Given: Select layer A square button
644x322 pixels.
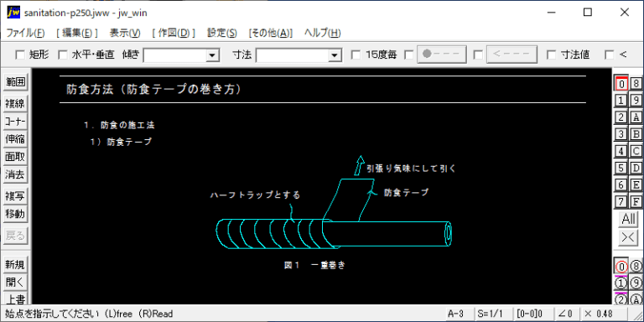Looking at the screenshot, I should pos(636,117).
